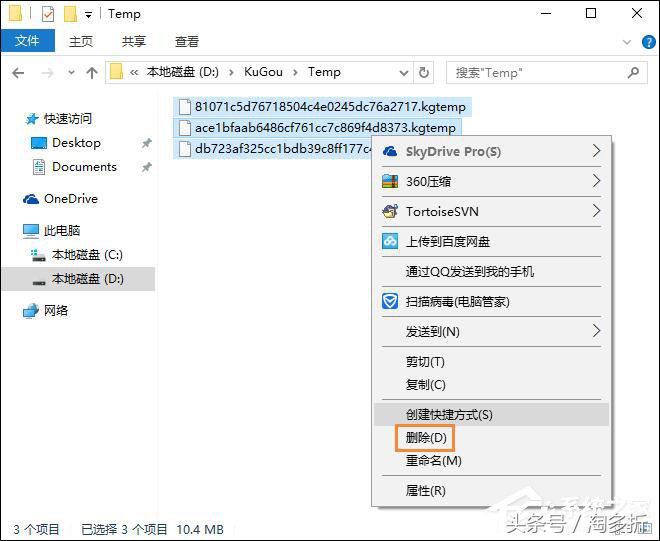This screenshot has height=541, width=660.
Task: Switch to the 主页 tab
Action: pyautogui.click(x=81, y=41)
